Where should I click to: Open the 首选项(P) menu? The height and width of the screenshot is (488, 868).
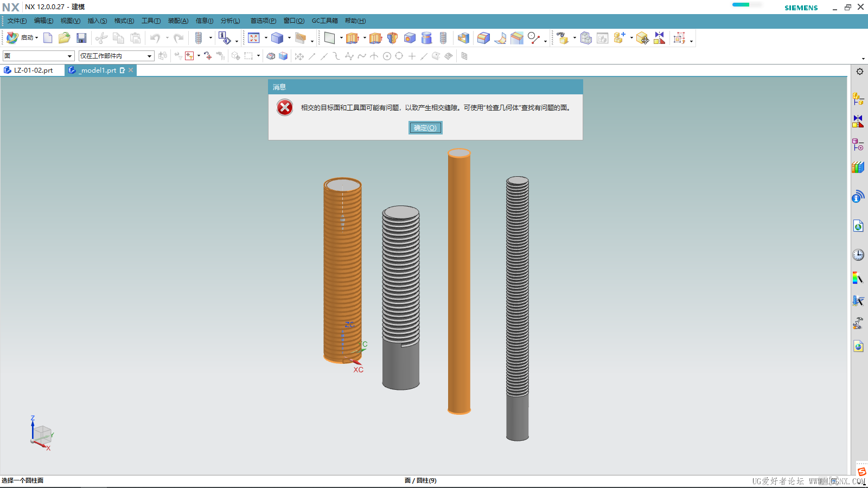263,21
